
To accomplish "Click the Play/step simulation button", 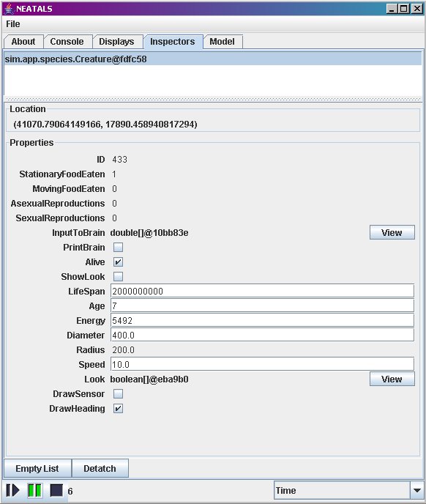I will tap(12, 491).
